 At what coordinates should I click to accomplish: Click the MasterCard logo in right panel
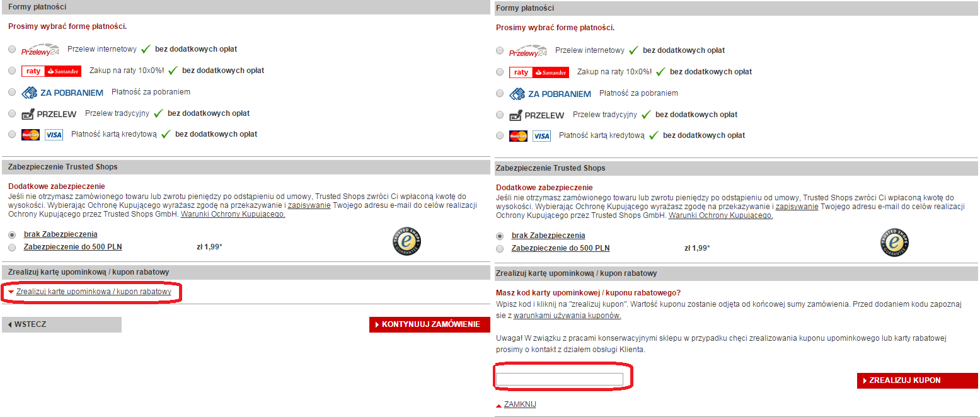519,135
